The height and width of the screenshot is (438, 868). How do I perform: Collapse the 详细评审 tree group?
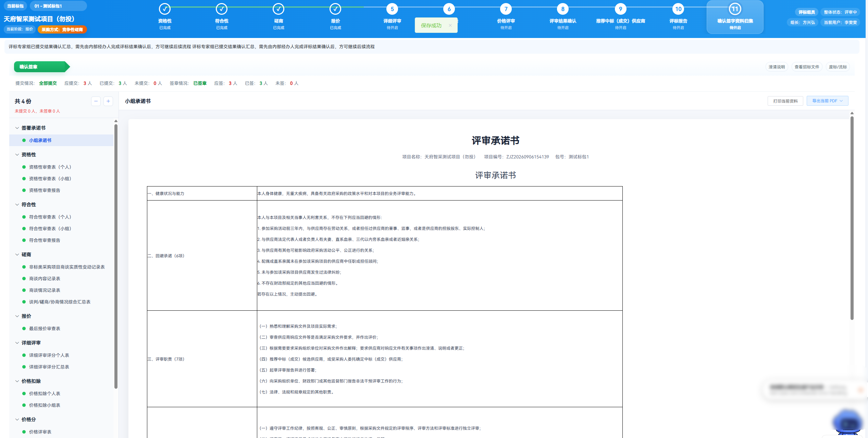click(17, 343)
